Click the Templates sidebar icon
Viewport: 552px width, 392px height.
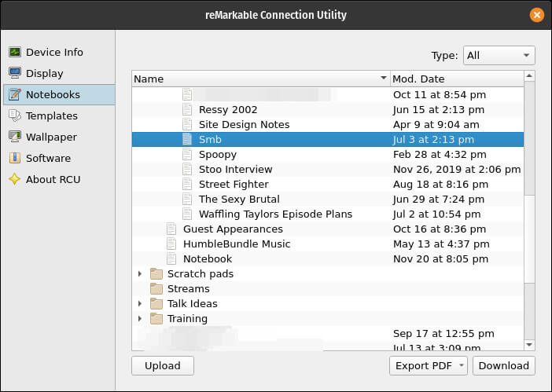(x=14, y=115)
